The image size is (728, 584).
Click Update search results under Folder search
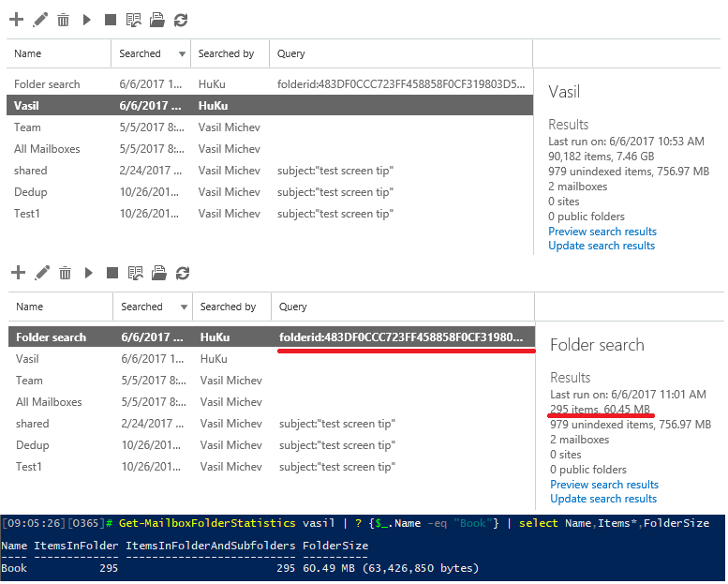coord(603,499)
